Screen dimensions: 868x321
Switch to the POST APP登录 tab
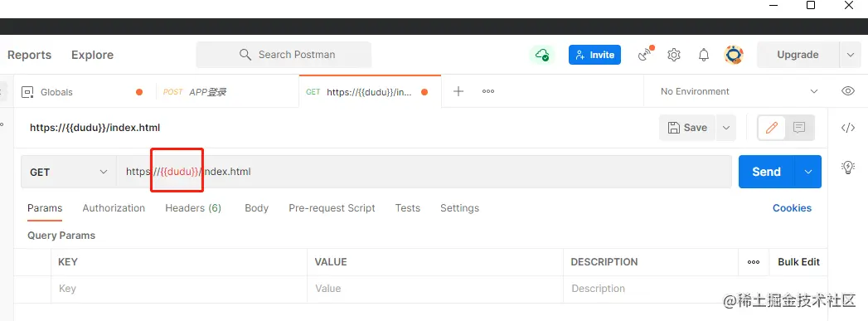227,92
